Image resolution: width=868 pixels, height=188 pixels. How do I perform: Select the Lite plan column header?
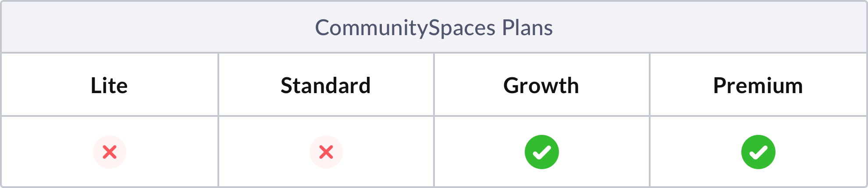(x=109, y=85)
